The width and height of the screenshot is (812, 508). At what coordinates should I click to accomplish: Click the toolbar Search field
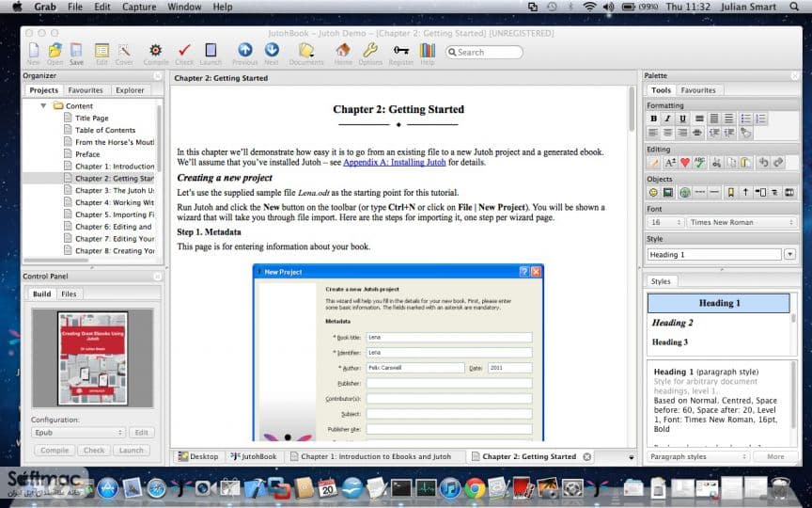(x=484, y=53)
